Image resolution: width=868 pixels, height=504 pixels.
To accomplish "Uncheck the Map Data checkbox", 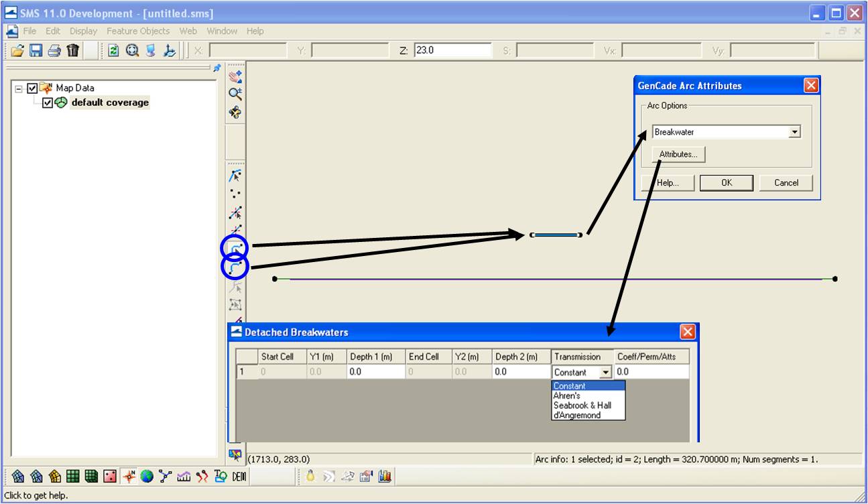I will tap(32, 88).
